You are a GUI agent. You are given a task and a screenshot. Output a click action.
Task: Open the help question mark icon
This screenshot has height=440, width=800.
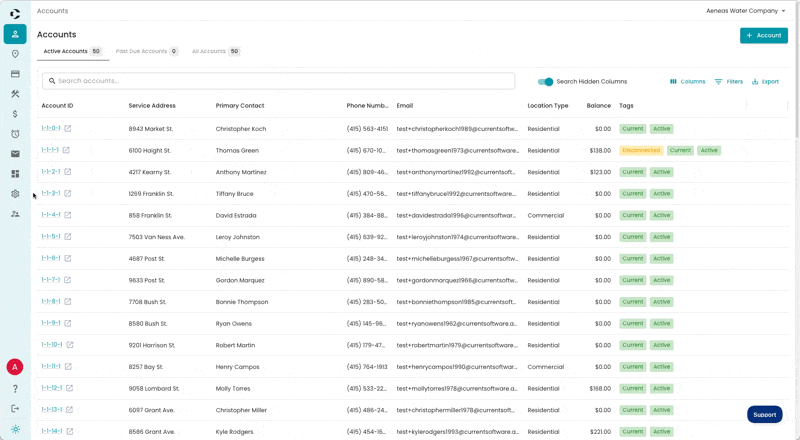tap(15, 388)
